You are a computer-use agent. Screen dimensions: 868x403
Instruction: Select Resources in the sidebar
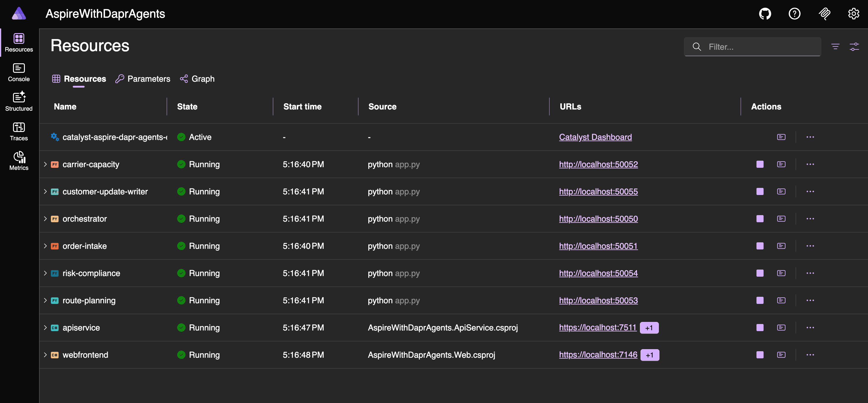[19, 43]
